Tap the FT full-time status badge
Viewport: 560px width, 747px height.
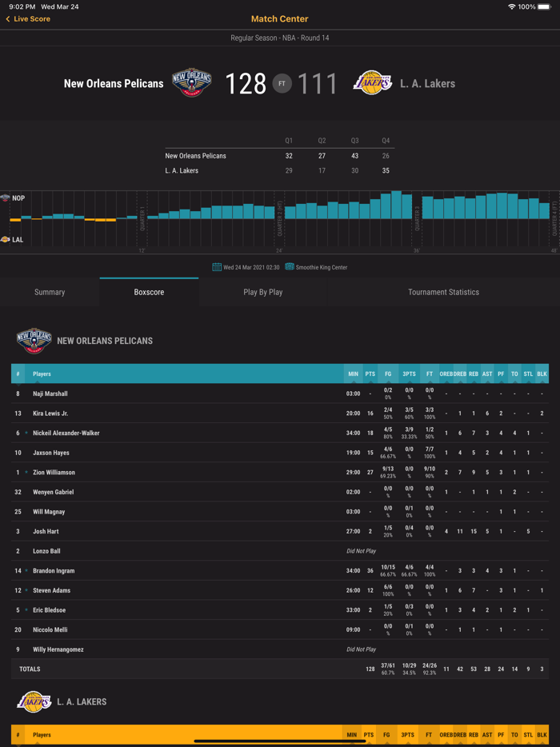coord(282,83)
